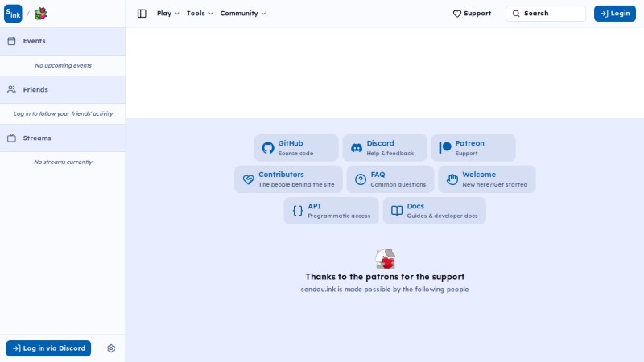Image resolution: width=644 pixels, height=362 pixels.
Task: Click the Login button in header
Action: pos(615,14)
